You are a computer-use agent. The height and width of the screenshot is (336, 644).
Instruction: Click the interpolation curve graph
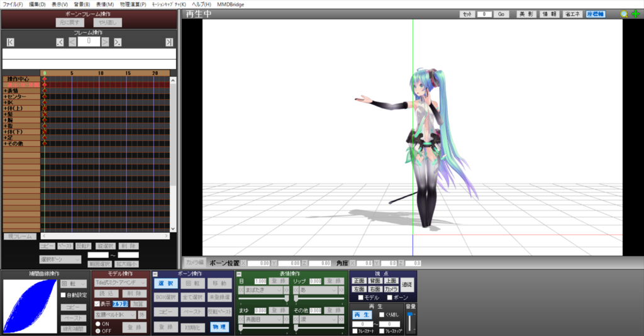tap(30, 306)
